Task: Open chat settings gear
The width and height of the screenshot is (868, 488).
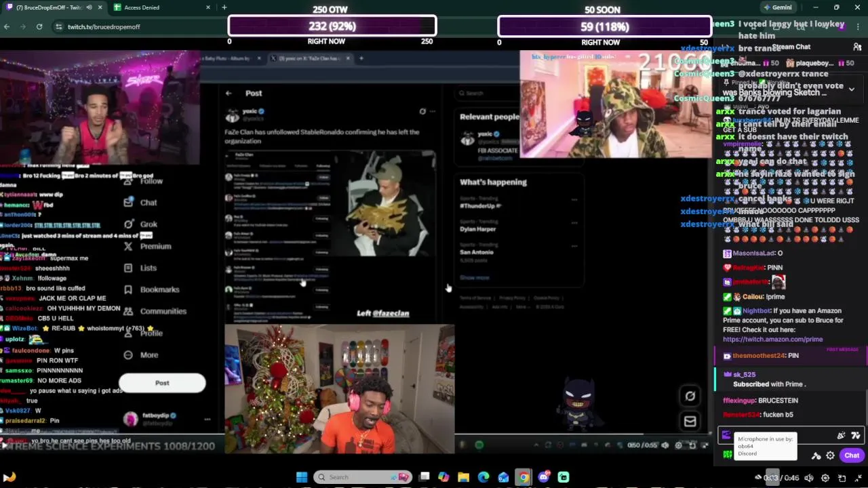Action: 830,455
